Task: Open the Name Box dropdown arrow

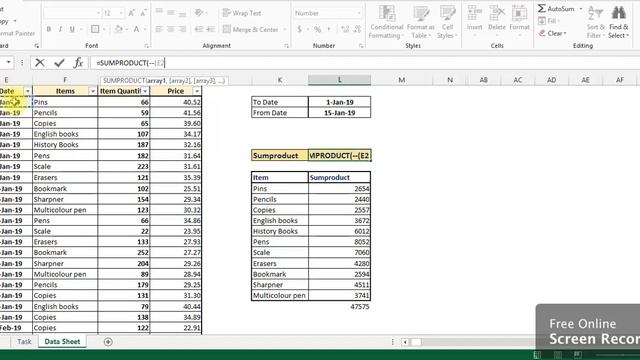Action: [8, 63]
